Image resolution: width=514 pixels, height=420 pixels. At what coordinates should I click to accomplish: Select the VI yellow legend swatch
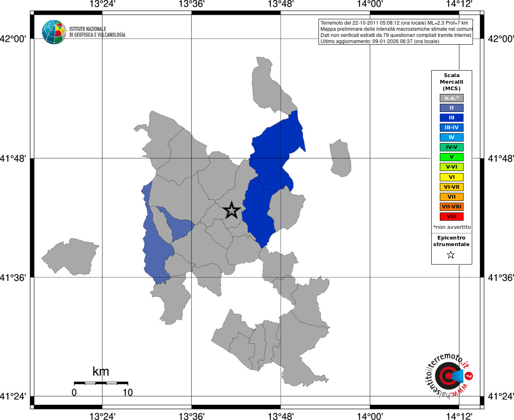point(452,177)
